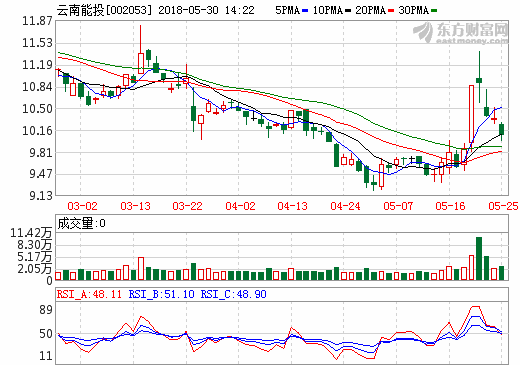
Task: Click the 10.50 price axis label
Action: (37, 109)
